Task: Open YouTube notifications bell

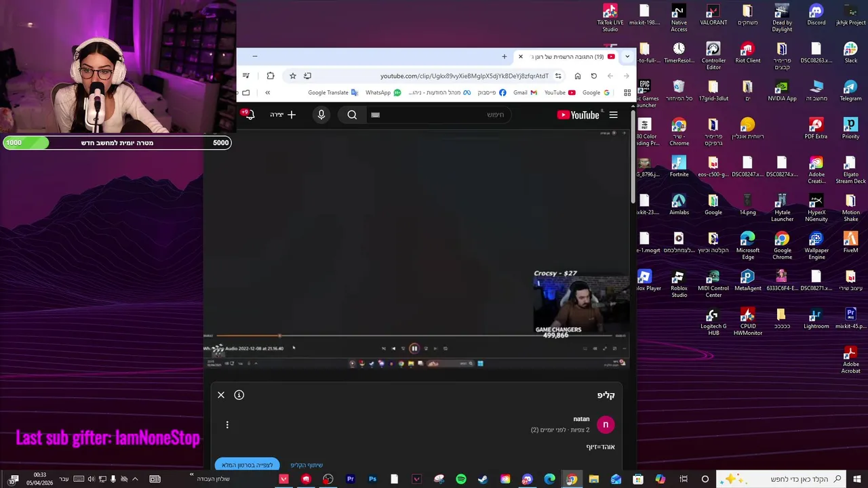Action: click(248, 115)
